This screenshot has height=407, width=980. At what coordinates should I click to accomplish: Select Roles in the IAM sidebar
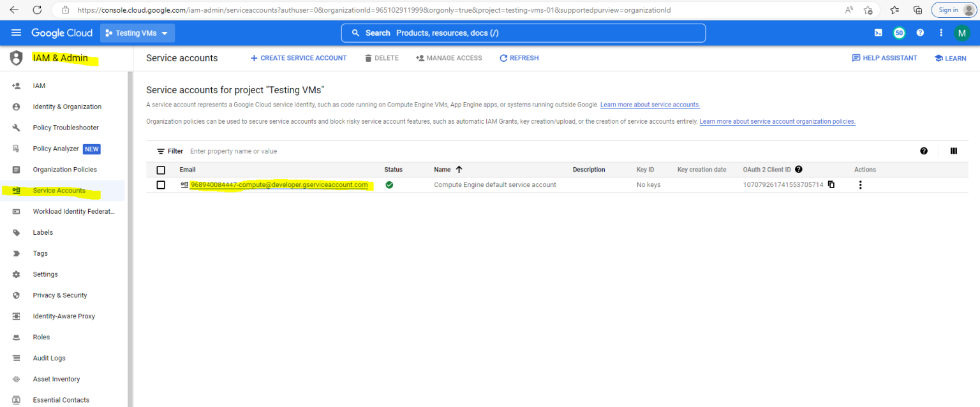pos(41,337)
